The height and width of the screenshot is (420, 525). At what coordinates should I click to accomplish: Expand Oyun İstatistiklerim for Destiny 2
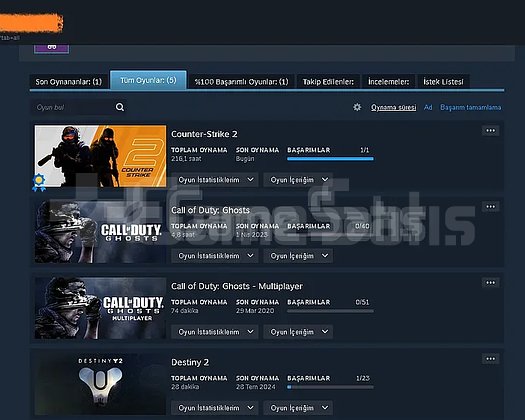click(x=215, y=408)
